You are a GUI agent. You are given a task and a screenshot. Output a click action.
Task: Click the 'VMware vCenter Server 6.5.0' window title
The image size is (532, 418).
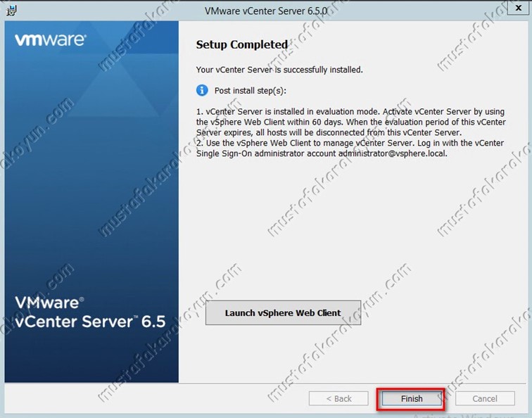tap(266, 11)
